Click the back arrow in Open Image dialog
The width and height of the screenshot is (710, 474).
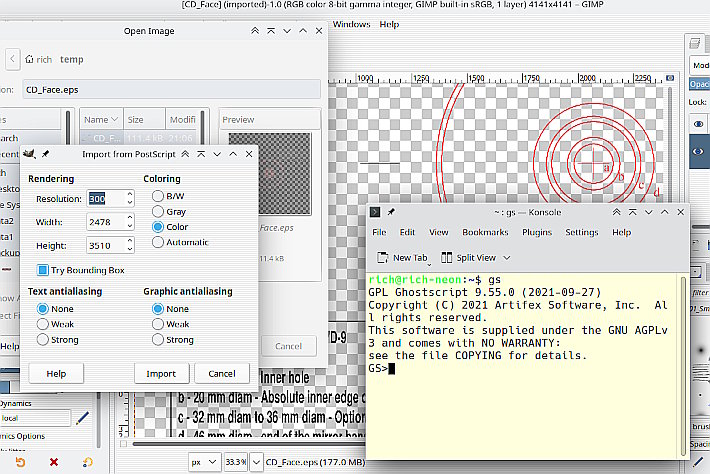(x=13, y=60)
